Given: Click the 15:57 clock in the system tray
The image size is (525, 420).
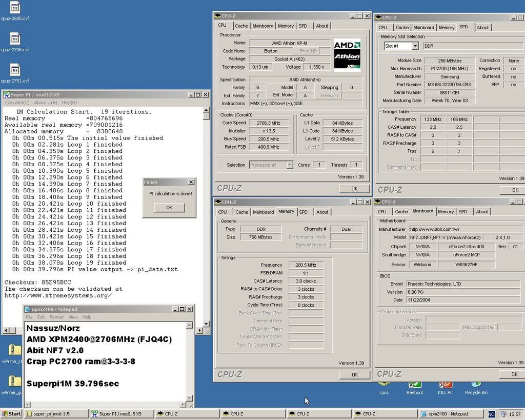Looking at the screenshot, I should [x=515, y=414].
